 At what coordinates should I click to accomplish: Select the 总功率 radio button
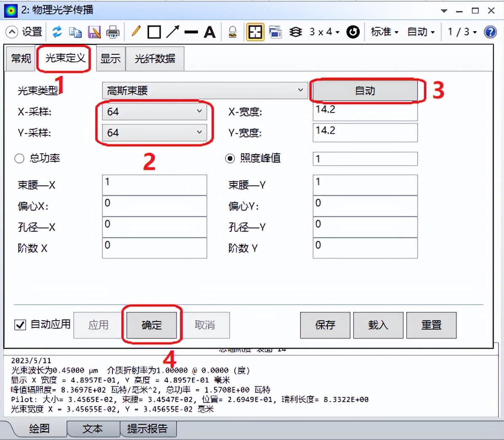click(x=19, y=158)
